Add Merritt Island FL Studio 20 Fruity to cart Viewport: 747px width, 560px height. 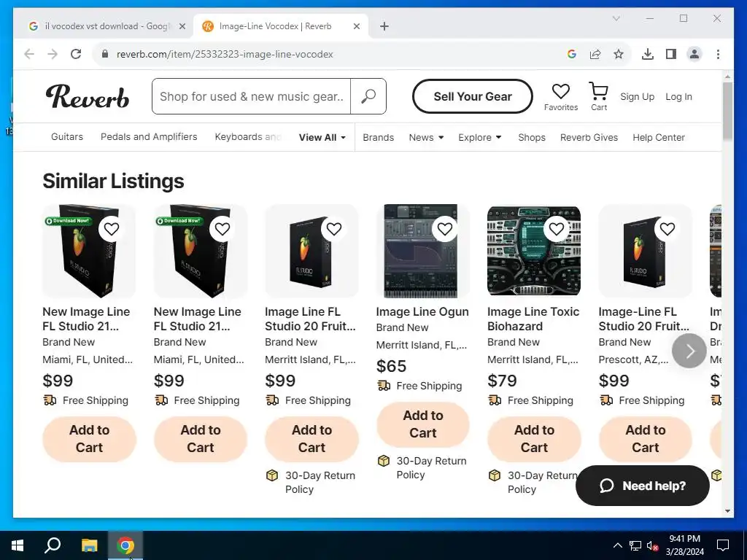(x=312, y=438)
